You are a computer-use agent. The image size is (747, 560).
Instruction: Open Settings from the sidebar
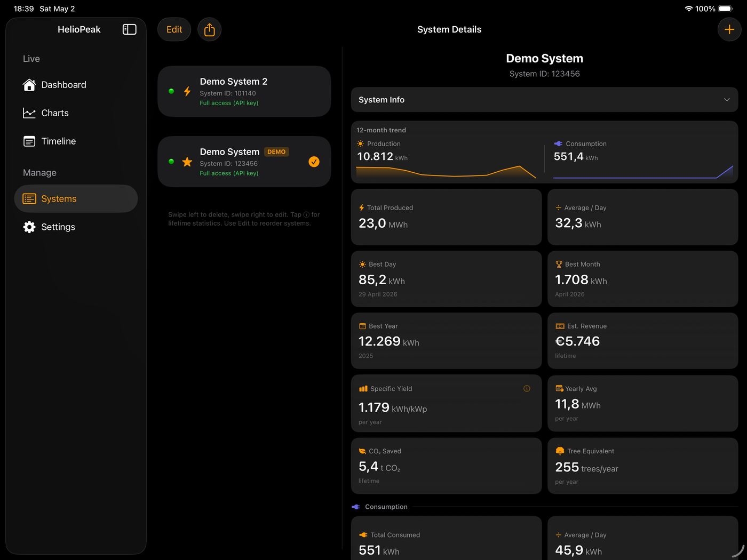(76, 227)
